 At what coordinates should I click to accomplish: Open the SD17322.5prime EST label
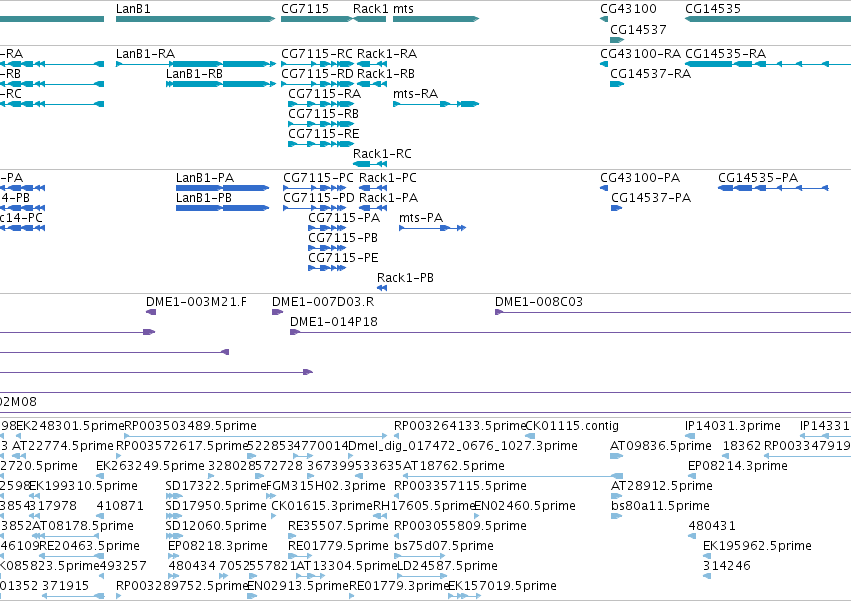click(215, 486)
